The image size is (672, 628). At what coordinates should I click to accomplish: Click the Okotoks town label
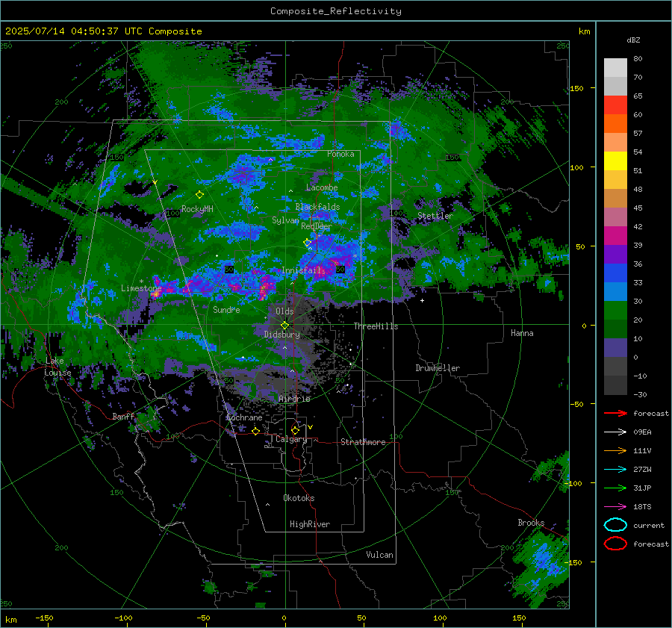click(x=299, y=498)
